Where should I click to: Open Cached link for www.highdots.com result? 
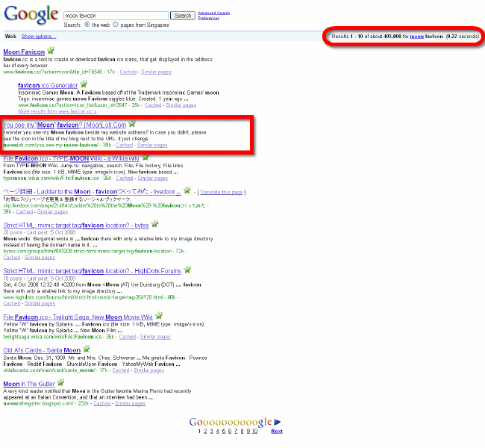(12, 303)
